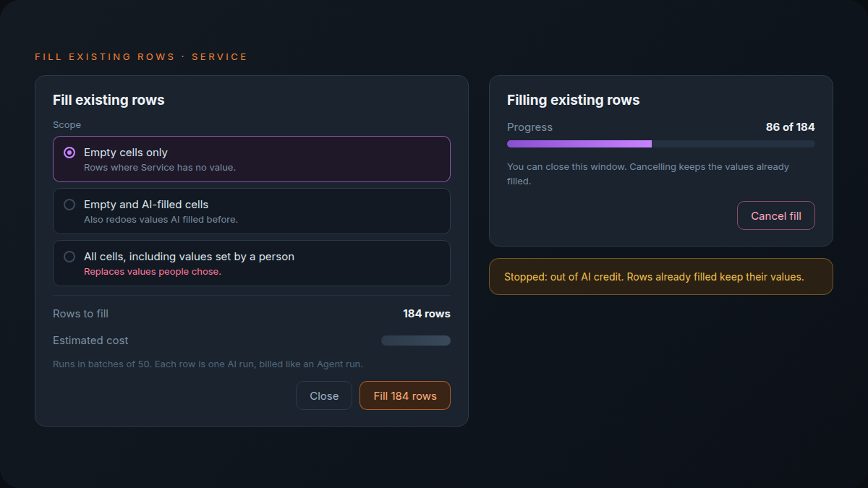868x488 pixels.
Task: Click the Progress label
Action: [529, 127]
